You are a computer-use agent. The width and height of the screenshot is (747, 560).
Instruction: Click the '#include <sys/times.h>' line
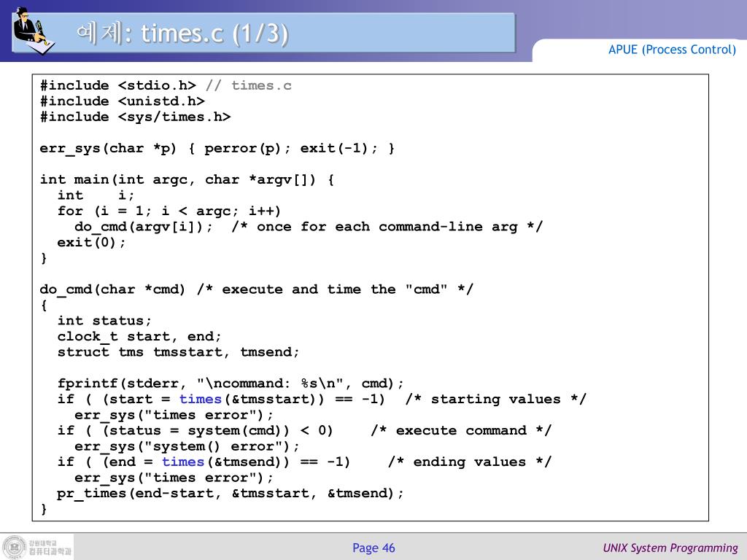coord(135,117)
